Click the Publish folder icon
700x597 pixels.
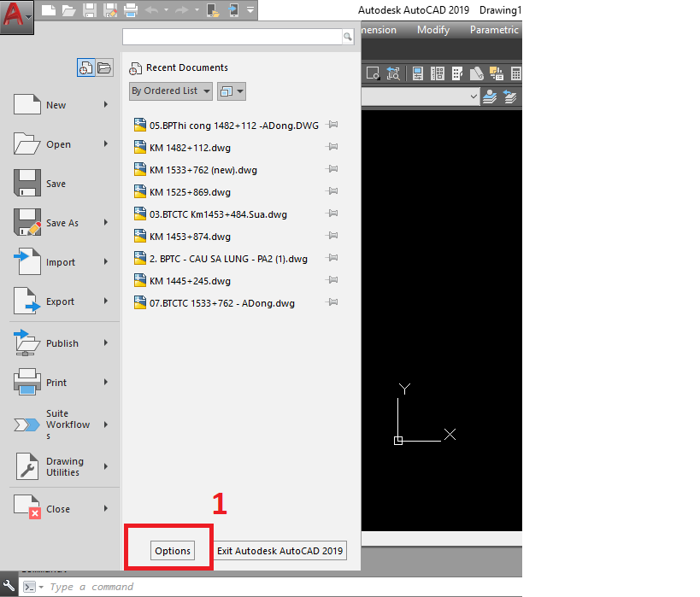click(26, 342)
